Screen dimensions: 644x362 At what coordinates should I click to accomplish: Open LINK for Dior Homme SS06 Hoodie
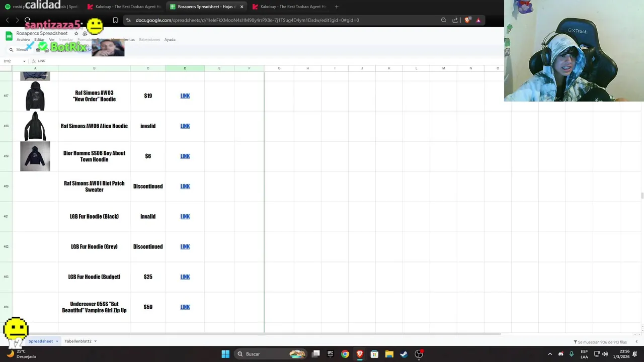pyautogui.click(x=185, y=156)
